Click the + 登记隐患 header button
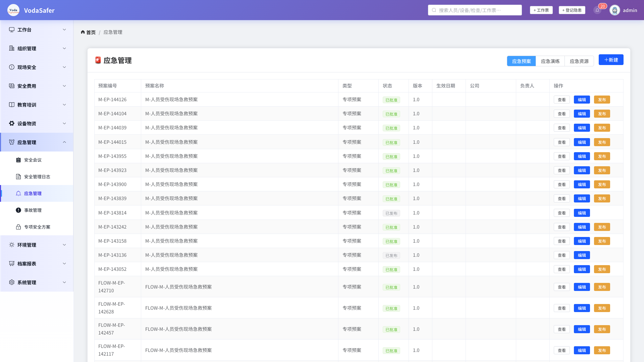 pyautogui.click(x=572, y=10)
